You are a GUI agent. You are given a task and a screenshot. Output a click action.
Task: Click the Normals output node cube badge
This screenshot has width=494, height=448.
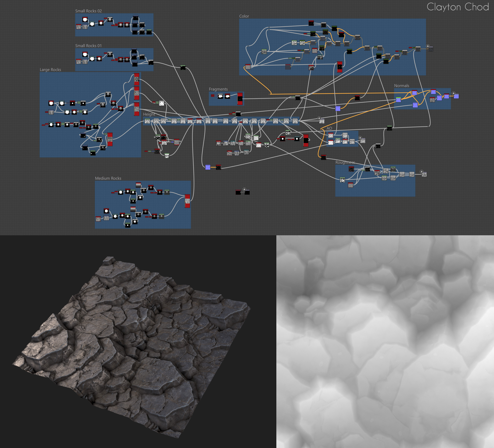click(454, 93)
